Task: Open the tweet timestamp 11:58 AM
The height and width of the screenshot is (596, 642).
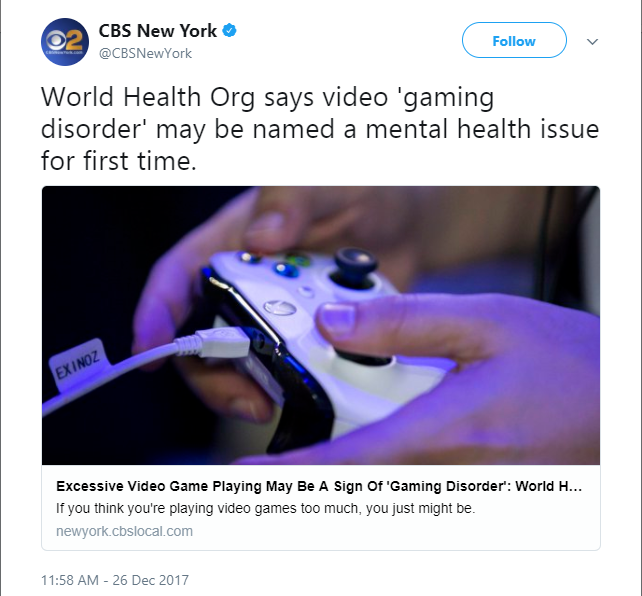Action: (70, 580)
